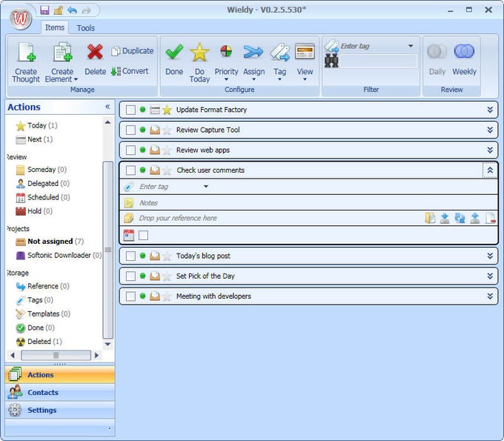Expand the Meeting with developers item
504x441 pixels.
coord(490,296)
